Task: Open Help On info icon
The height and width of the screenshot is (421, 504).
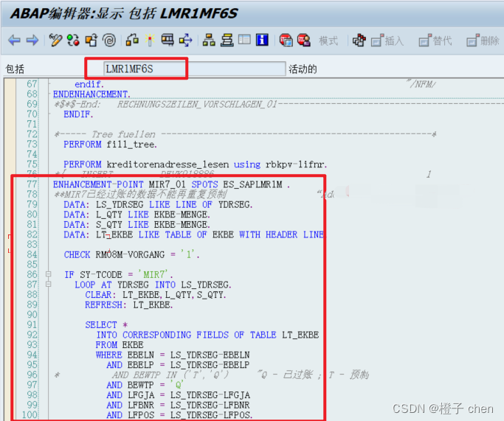Action: coord(262,40)
